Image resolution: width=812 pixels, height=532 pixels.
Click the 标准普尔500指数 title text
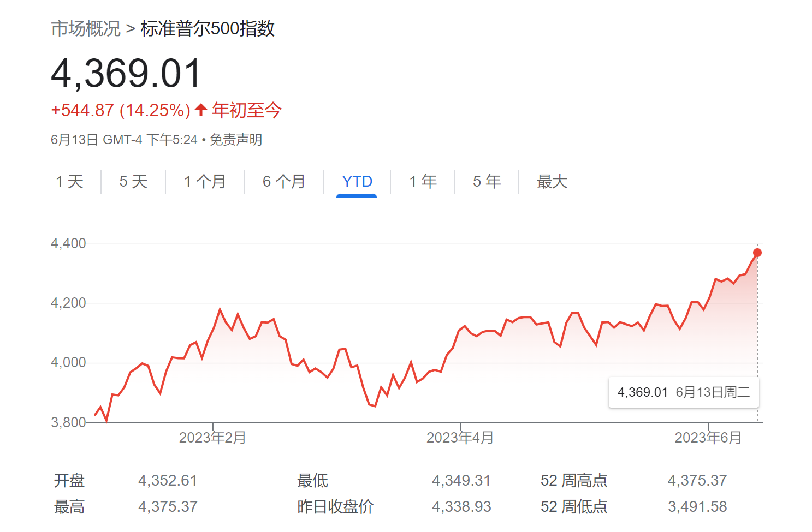click(x=208, y=28)
